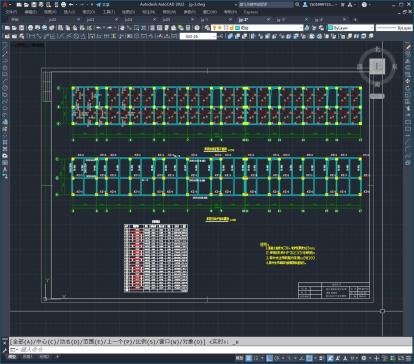Open the status bar Customization menu icon
This screenshot has width=414, height=364.
tap(409, 358)
